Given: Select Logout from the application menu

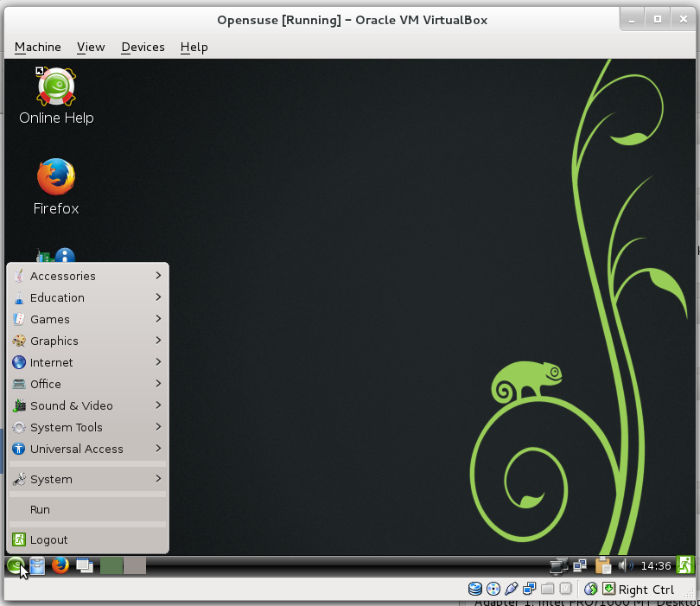Looking at the screenshot, I should point(48,539).
